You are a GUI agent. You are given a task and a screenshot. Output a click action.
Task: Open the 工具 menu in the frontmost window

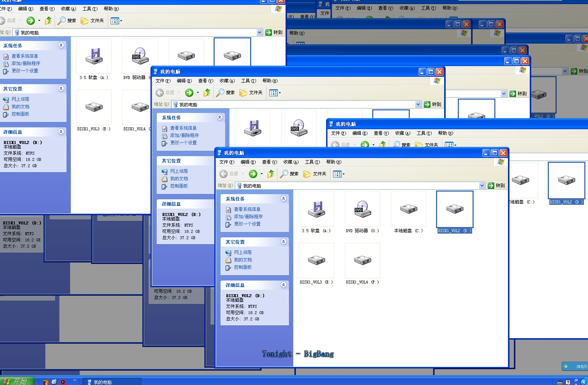(312, 162)
